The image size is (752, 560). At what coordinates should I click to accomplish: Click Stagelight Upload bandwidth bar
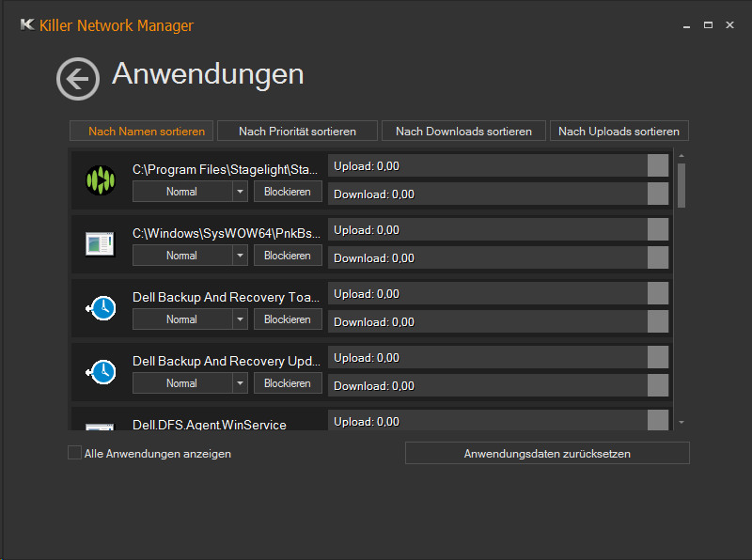coord(498,166)
